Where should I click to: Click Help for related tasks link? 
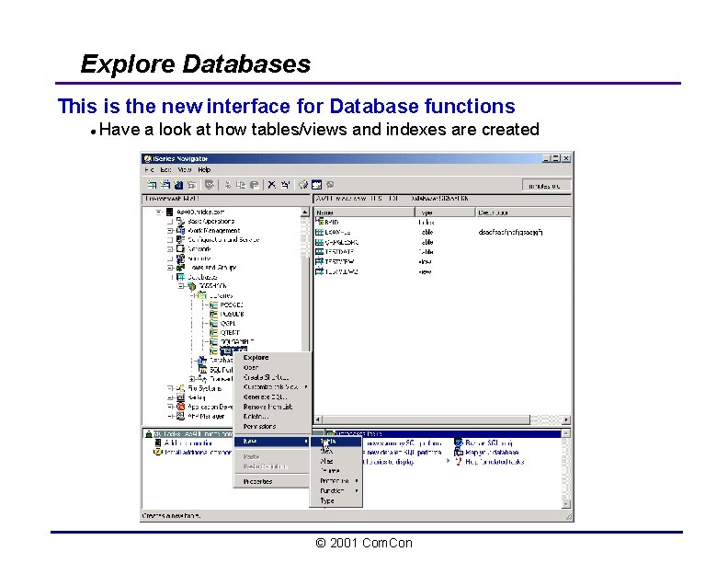pyautogui.click(x=495, y=462)
